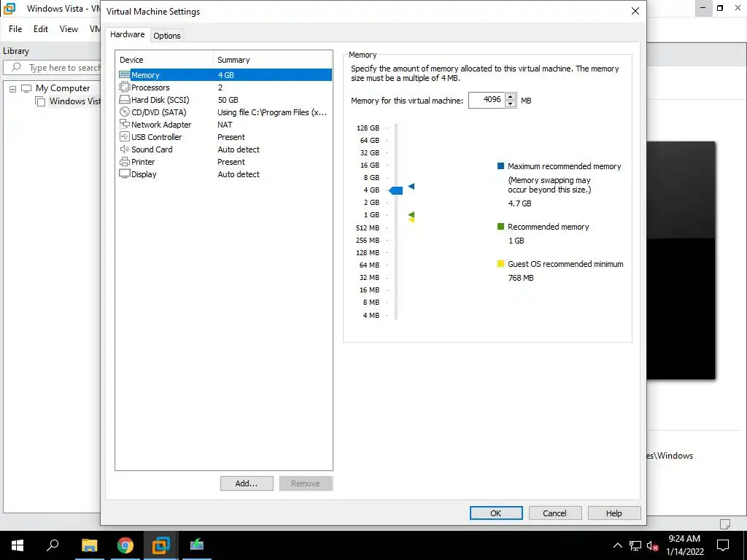
Task: Click the Sound Card speaker icon
Action: (124, 149)
